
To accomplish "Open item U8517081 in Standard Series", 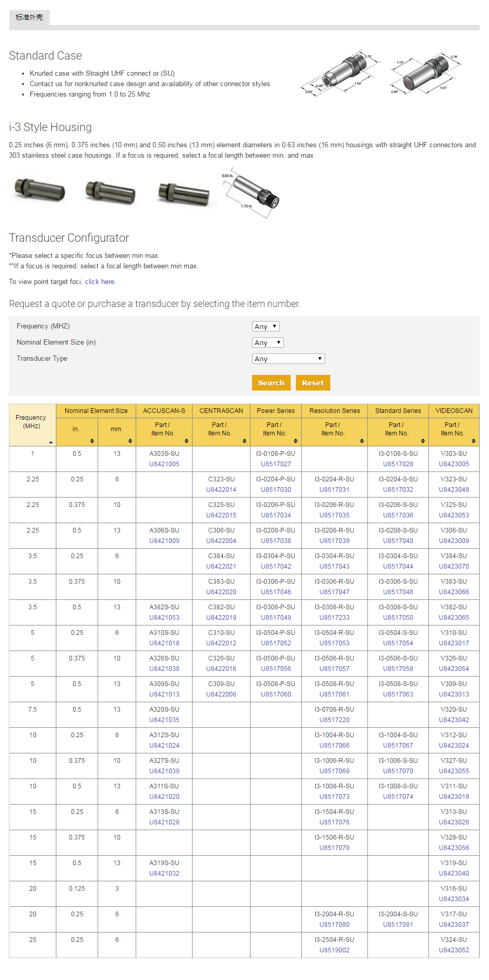I will pos(398,925).
